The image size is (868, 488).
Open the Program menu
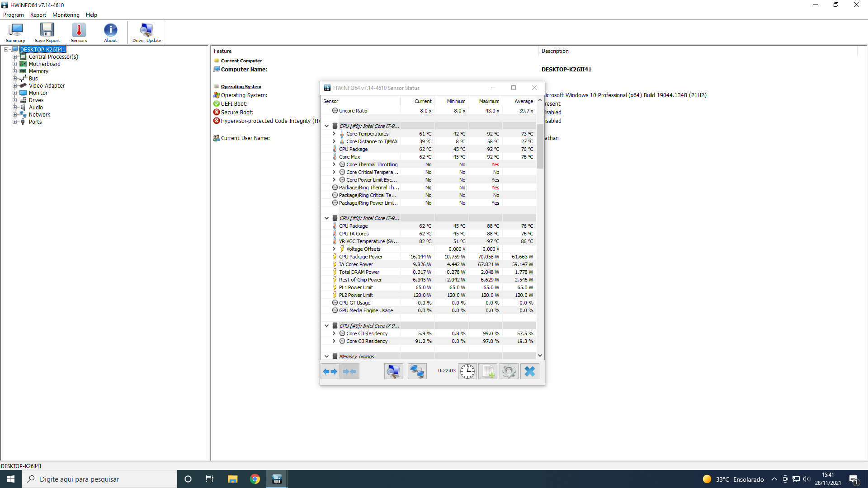click(x=14, y=15)
